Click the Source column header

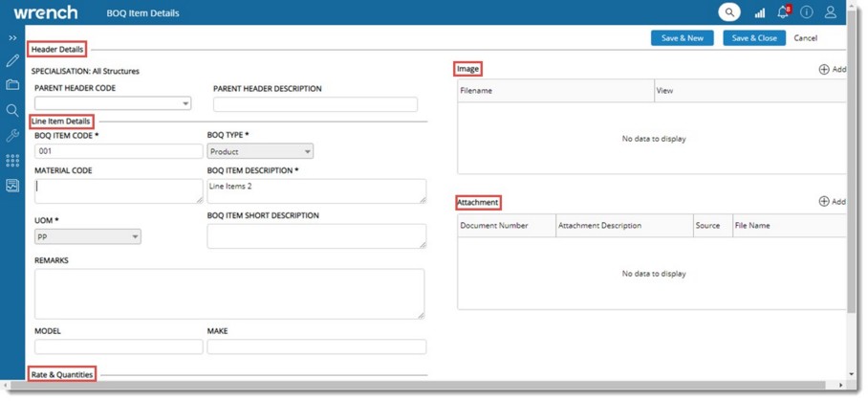pos(713,226)
